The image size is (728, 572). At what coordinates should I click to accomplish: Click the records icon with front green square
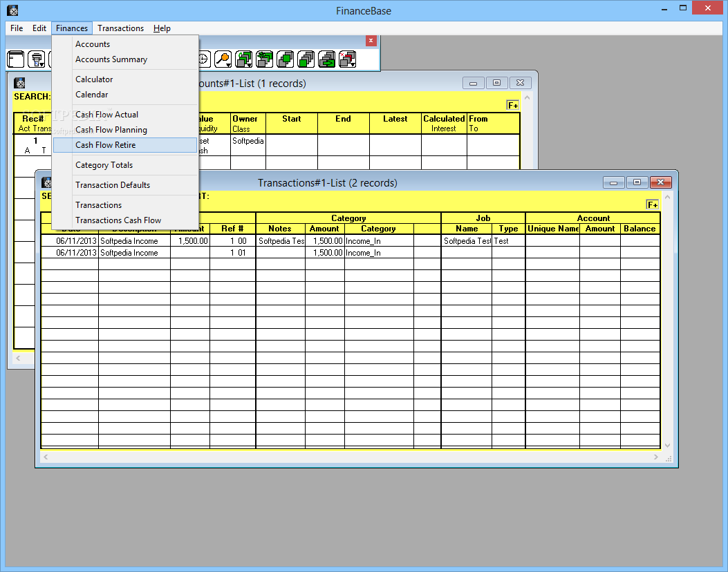tap(306, 59)
